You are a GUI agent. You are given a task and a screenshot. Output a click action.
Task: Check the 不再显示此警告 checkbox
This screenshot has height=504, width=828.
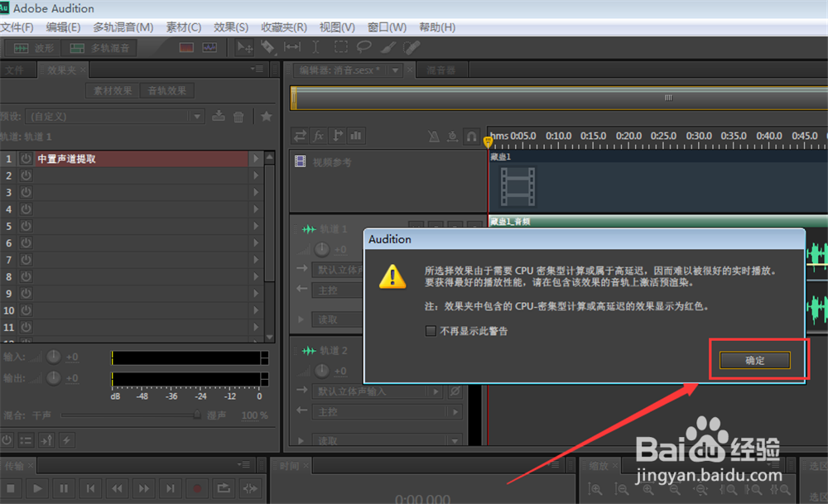point(431,331)
